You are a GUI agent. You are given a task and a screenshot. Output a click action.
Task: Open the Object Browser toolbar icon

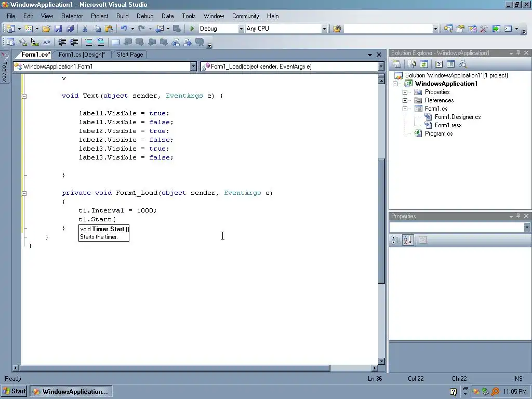472,29
